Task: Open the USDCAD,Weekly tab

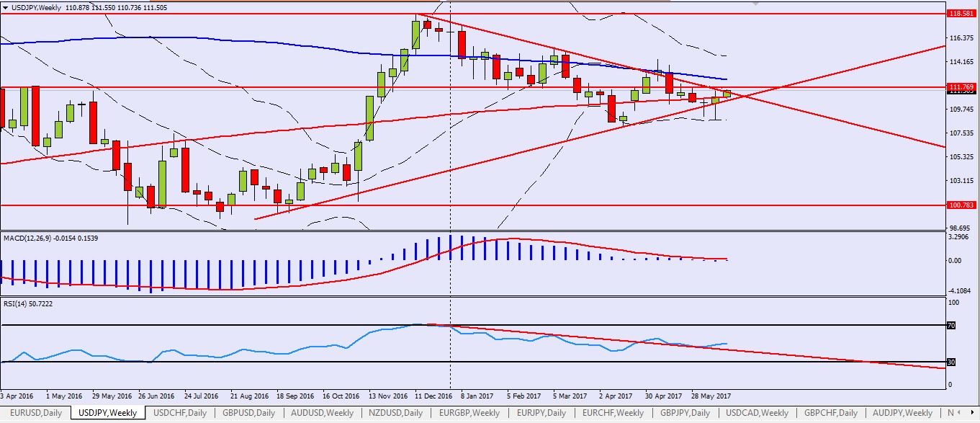Action: click(758, 413)
